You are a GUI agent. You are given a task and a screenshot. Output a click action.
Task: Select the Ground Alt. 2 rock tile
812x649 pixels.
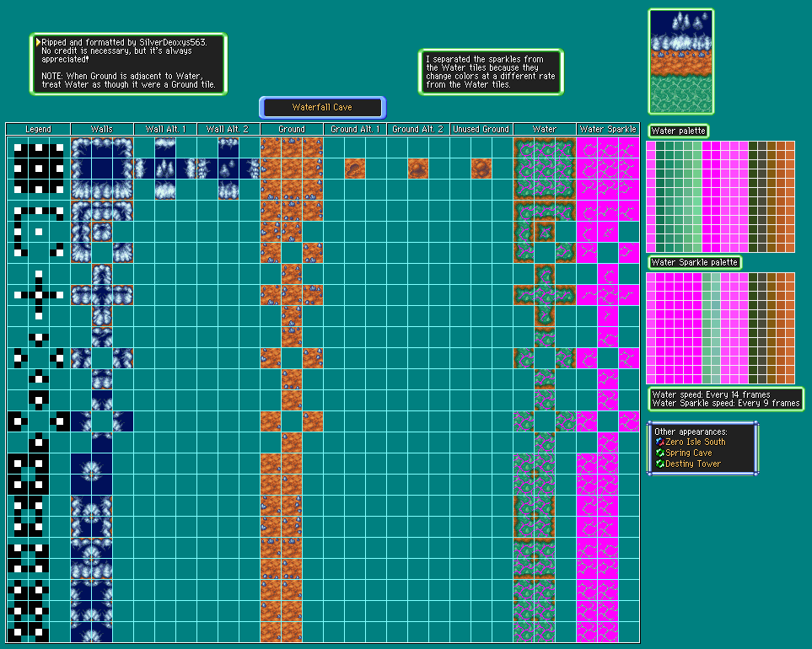[418, 169]
